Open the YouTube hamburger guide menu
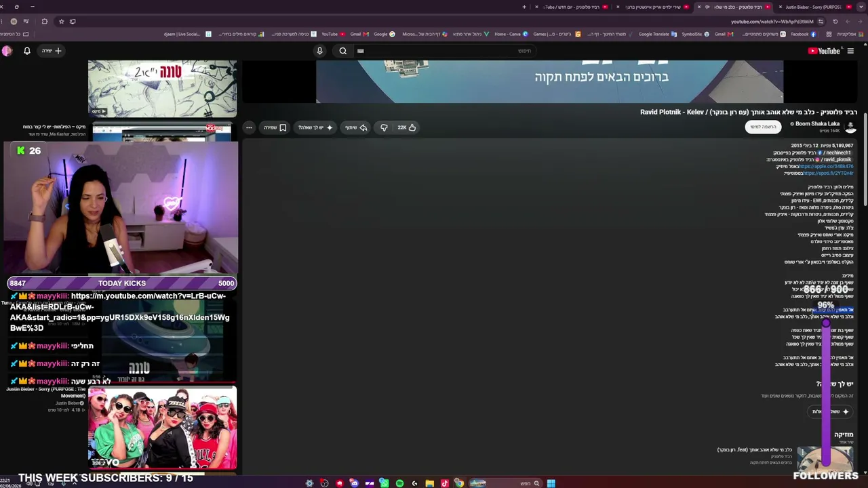 coord(850,51)
